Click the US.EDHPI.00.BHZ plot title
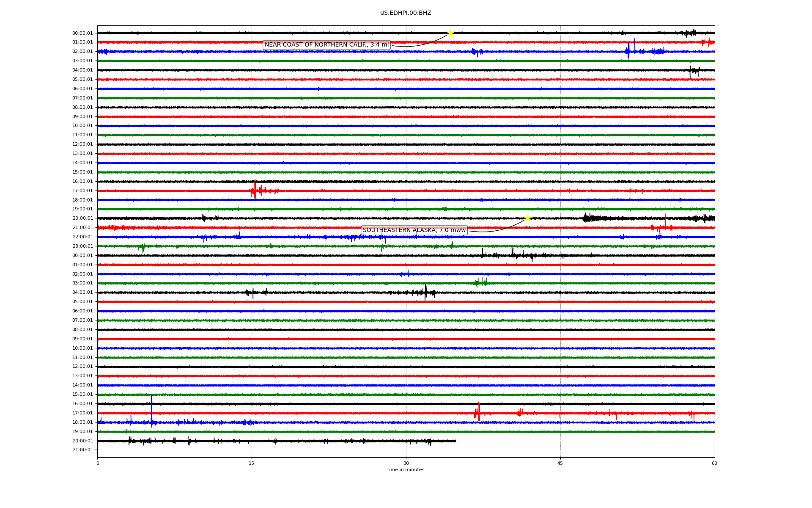 [405, 13]
